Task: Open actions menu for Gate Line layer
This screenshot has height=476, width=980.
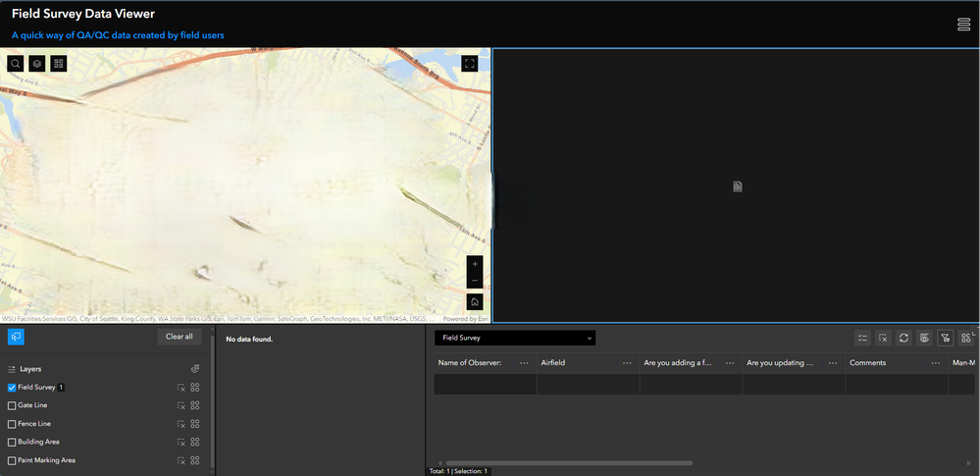Action: point(195,405)
